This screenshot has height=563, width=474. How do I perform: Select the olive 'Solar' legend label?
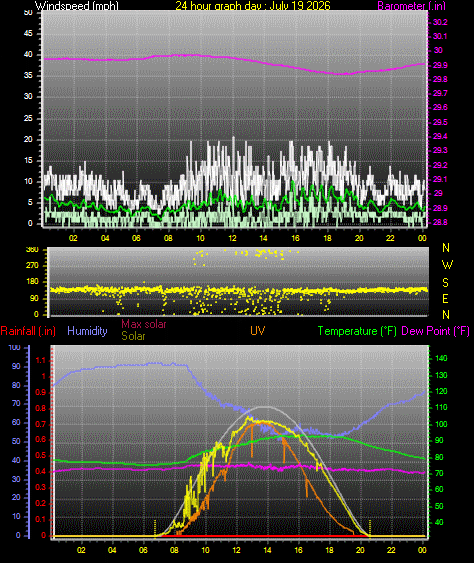coord(133,336)
